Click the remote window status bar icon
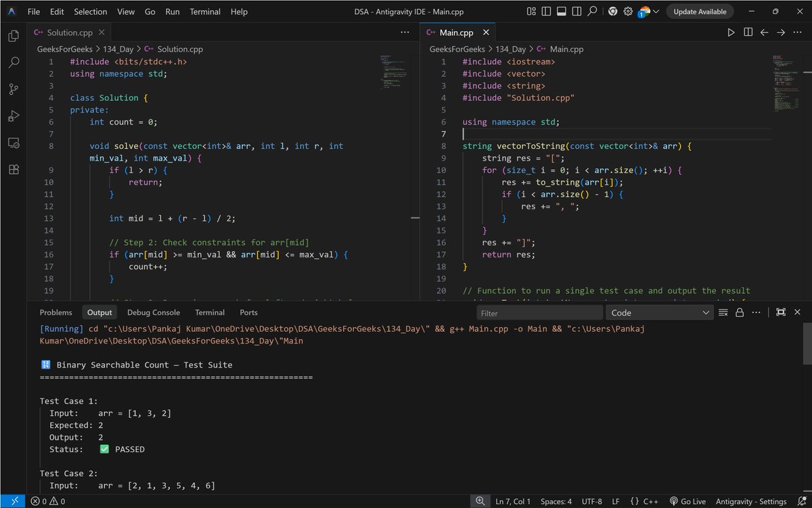This screenshot has height=508, width=812. [14, 501]
